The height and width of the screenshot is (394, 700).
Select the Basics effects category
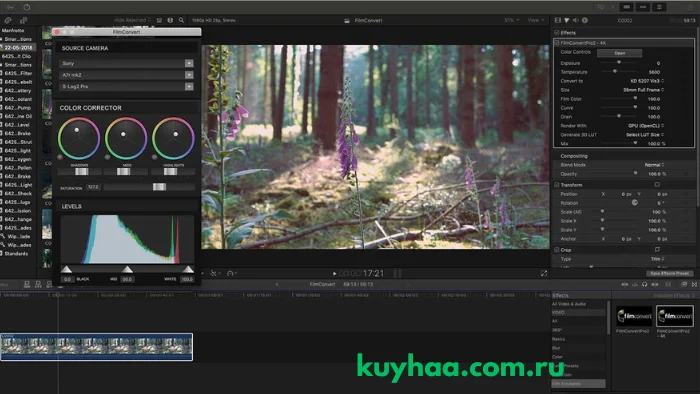pyautogui.click(x=558, y=339)
